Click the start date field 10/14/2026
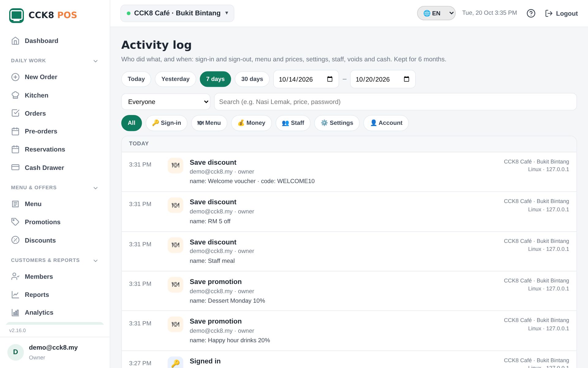The width and height of the screenshot is (588, 368). click(x=306, y=79)
